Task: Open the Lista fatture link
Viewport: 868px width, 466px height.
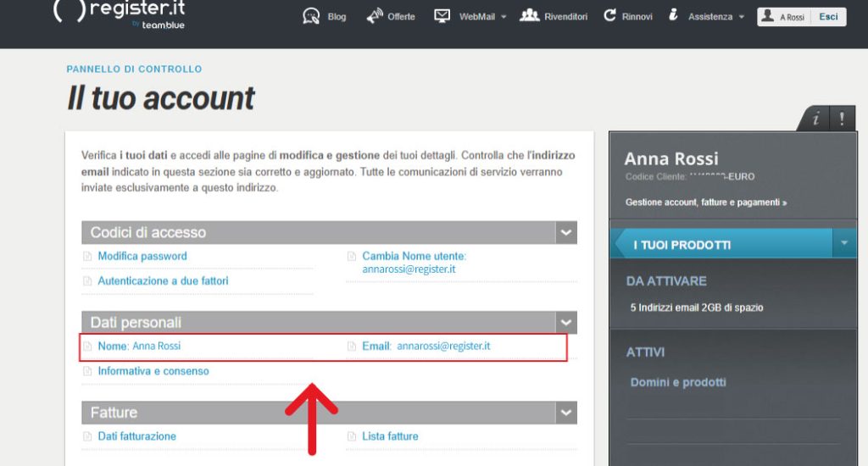Action: pos(390,436)
